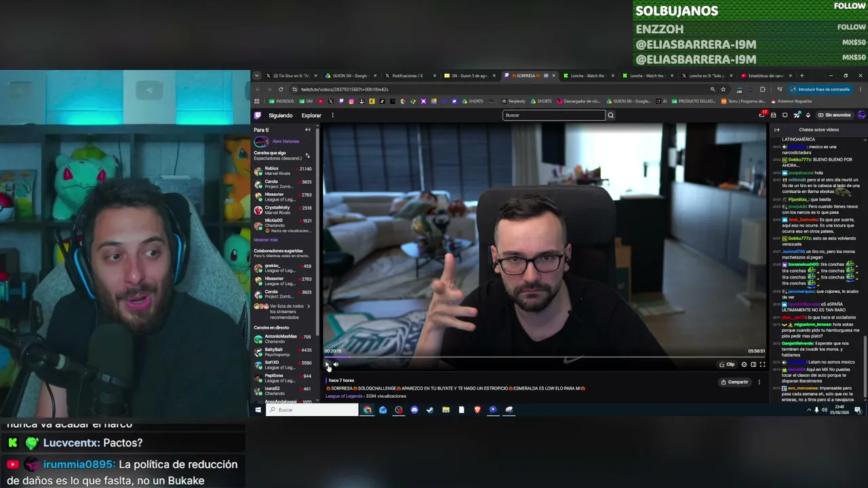The height and width of the screenshot is (488, 868).
Task: Open the AntonioMasMas live channel
Action: 283,339
